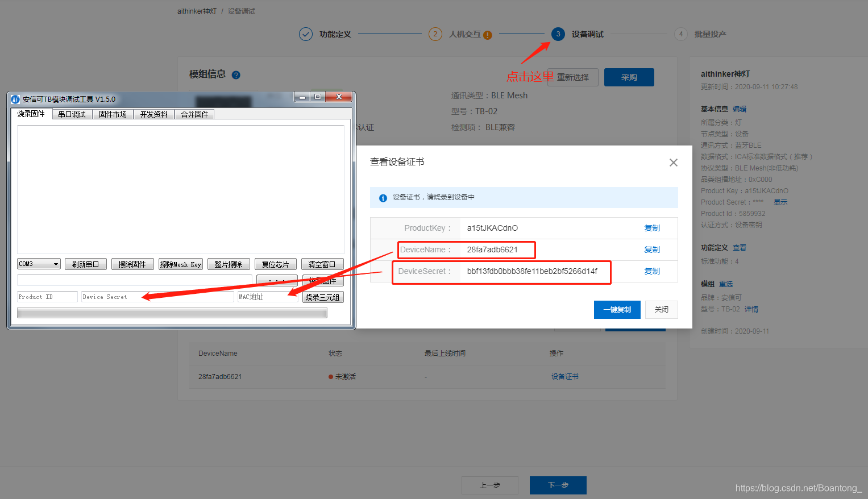868x499 pixels.
Task: Click the help icon beside 模组信息
Action: click(x=236, y=75)
